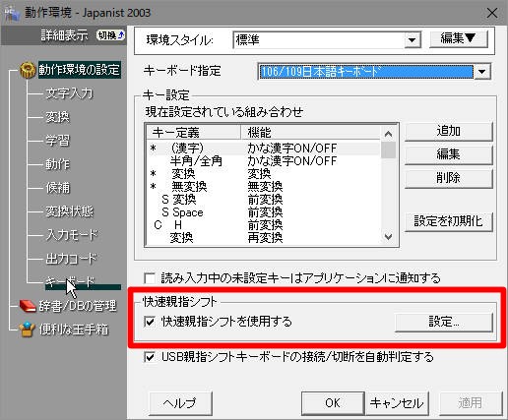Open the 環境スタイル dropdown arrow
Viewport: 508px width, 420px height.
(413, 40)
